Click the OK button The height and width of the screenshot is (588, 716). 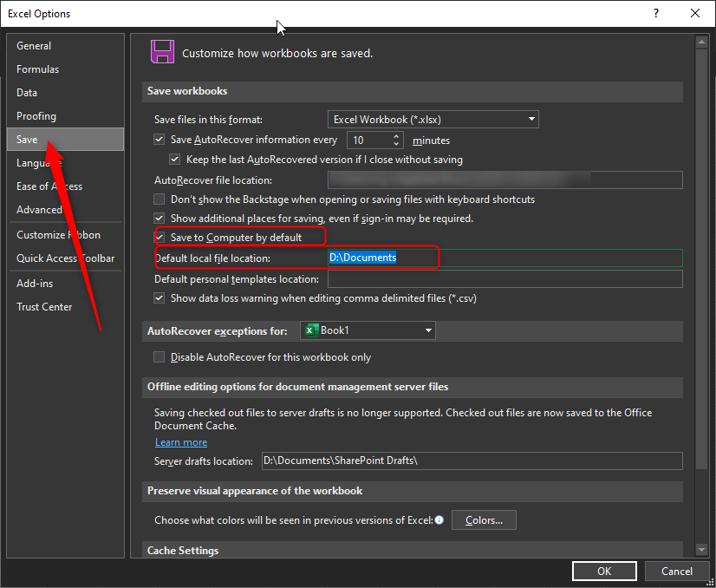tap(604, 571)
